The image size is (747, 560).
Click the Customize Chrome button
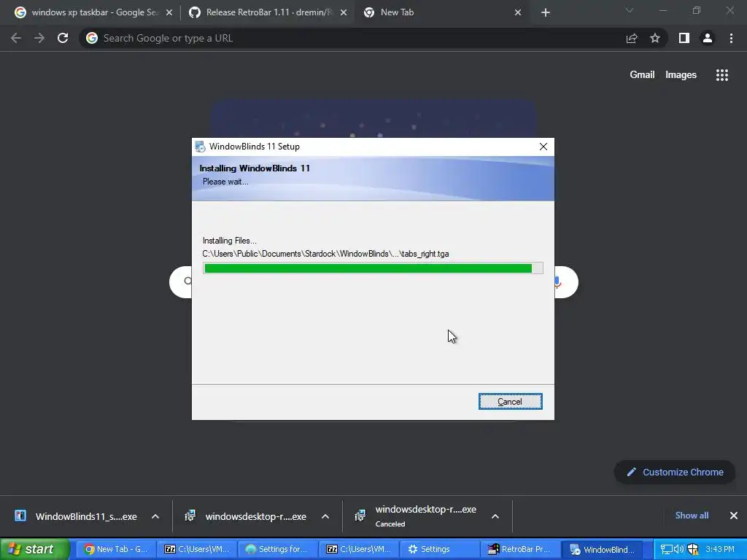[x=675, y=472]
